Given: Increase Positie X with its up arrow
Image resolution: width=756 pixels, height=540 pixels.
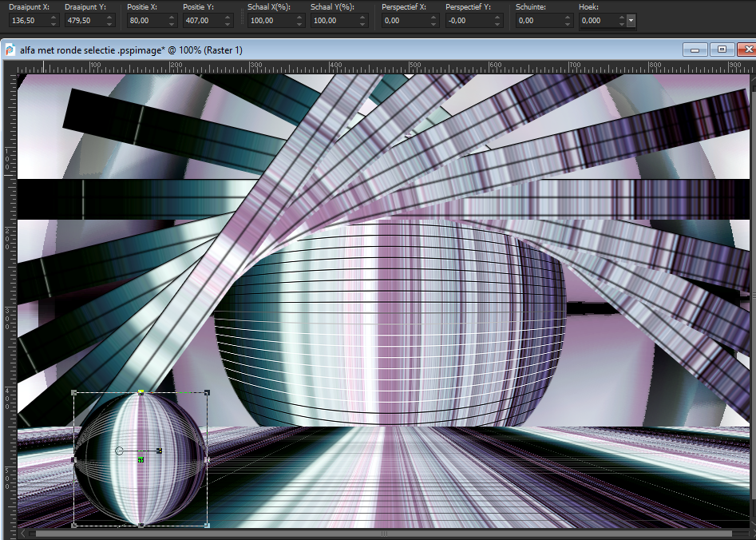Looking at the screenshot, I should [172, 18].
